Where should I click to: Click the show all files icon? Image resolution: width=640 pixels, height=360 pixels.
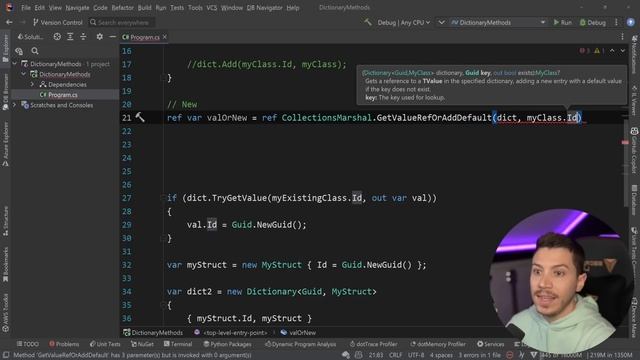[19, 51]
